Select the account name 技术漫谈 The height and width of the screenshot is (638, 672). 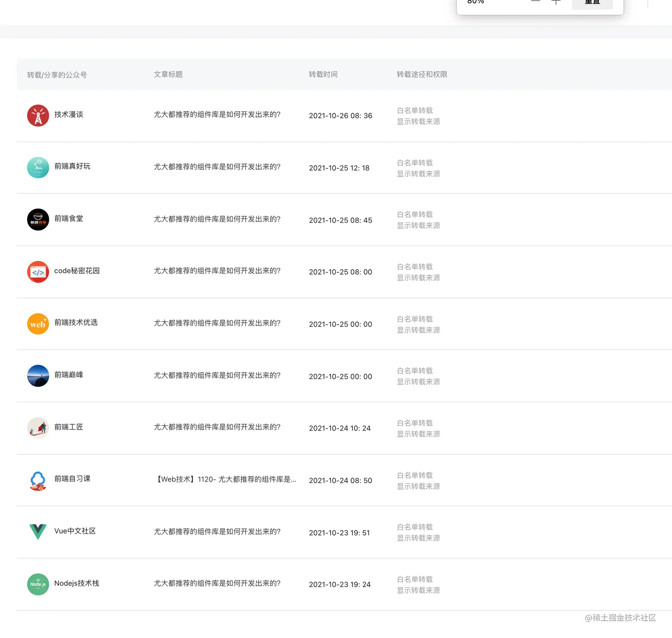click(x=69, y=114)
